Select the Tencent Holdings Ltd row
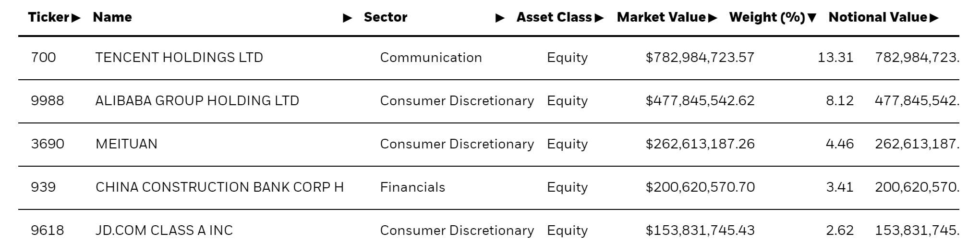 [x=179, y=58]
